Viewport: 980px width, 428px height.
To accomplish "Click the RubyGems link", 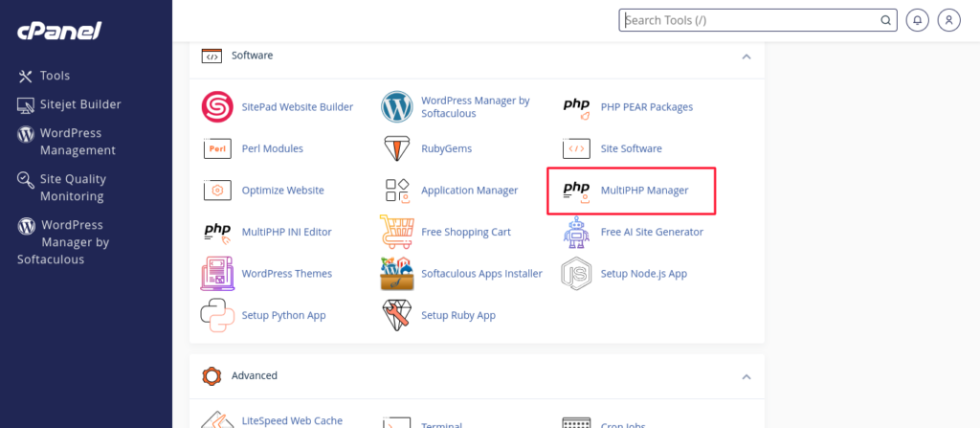I will [x=446, y=148].
